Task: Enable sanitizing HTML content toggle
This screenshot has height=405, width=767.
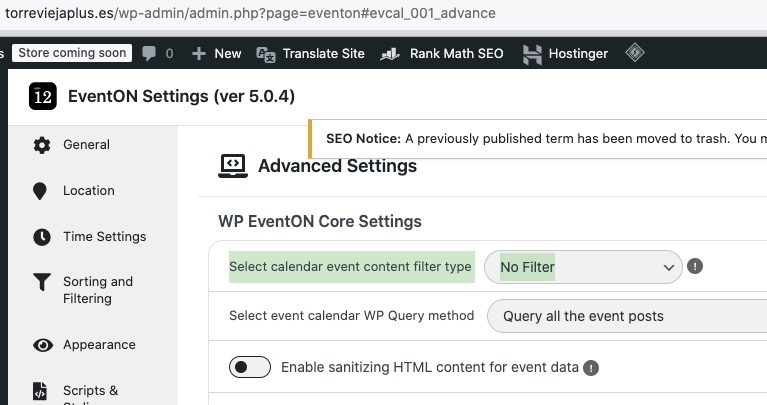Action: coord(249,368)
